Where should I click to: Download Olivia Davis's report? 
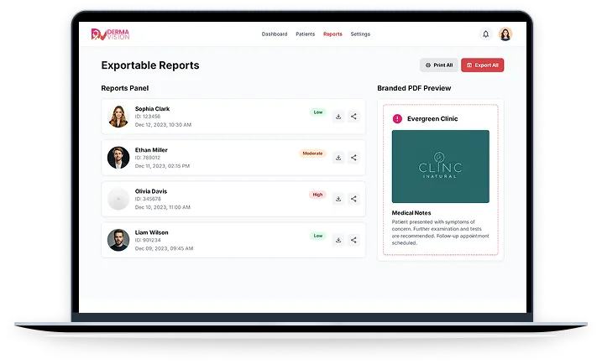pyautogui.click(x=338, y=199)
